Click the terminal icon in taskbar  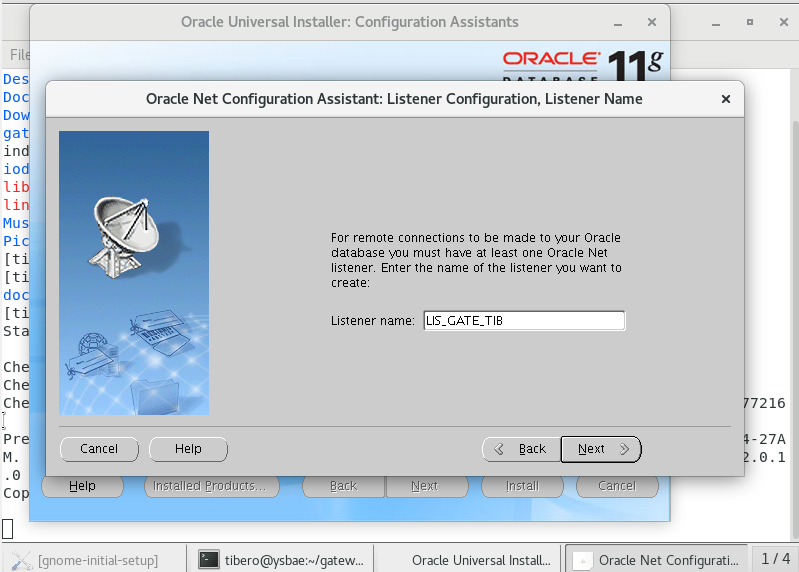pyautogui.click(x=208, y=560)
